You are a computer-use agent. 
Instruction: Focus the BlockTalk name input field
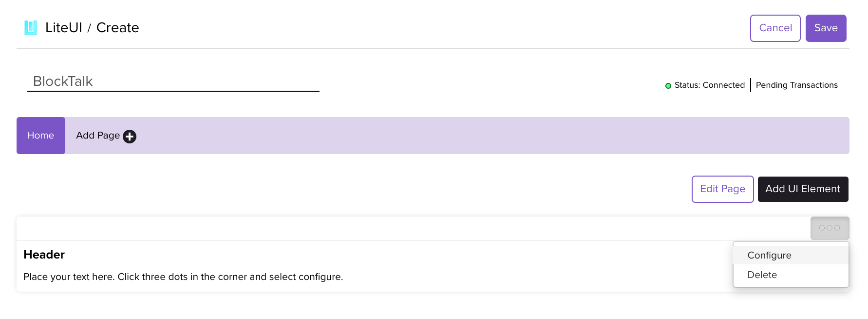click(x=173, y=81)
